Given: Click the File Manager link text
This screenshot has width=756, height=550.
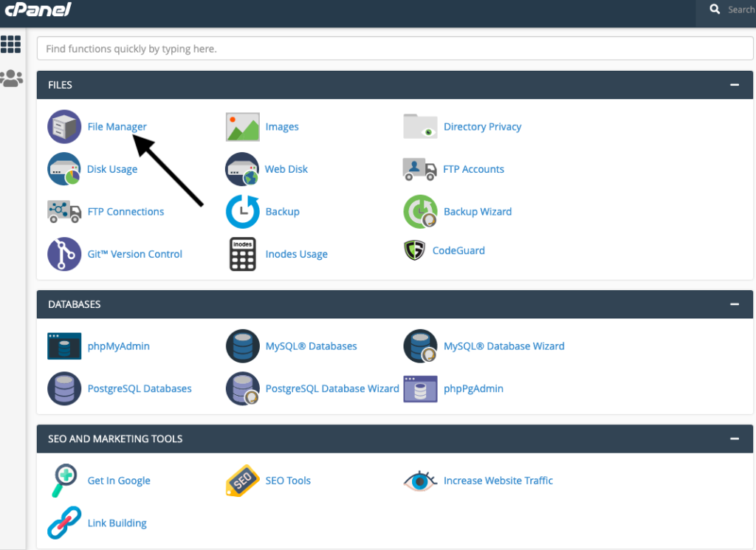Looking at the screenshot, I should coord(117,127).
